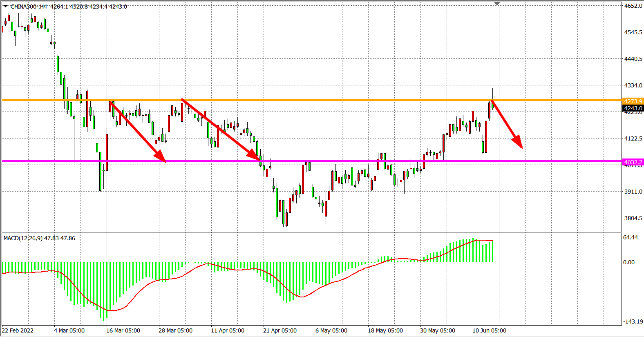Click 3804.5 on the price scale

click(x=633, y=218)
